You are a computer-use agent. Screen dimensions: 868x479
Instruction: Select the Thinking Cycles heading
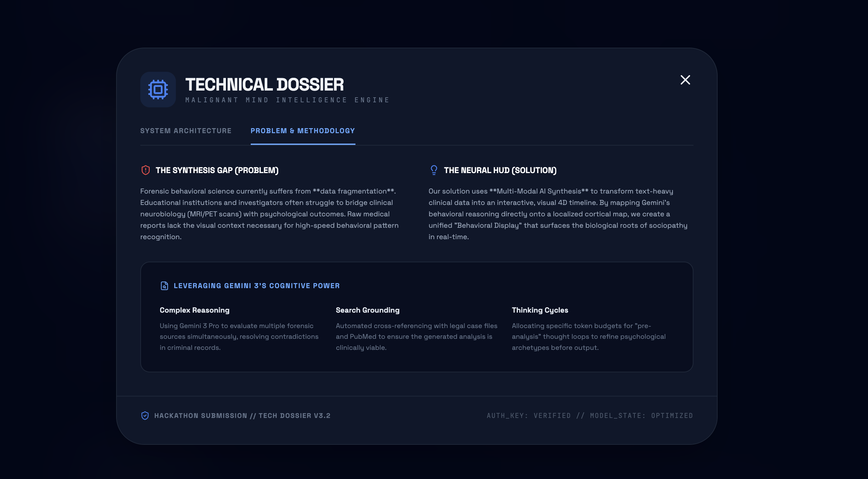tap(540, 310)
